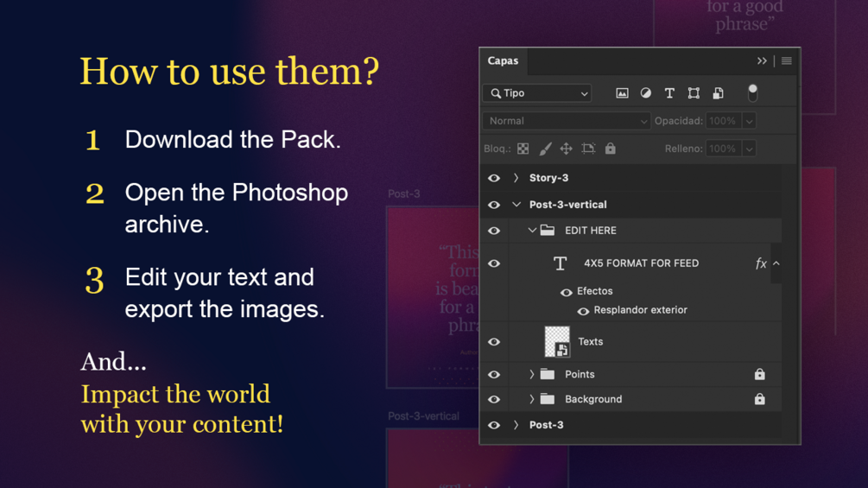868x488 pixels.
Task: Click the Opacidad 100% field
Action: click(x=723, y=121)
